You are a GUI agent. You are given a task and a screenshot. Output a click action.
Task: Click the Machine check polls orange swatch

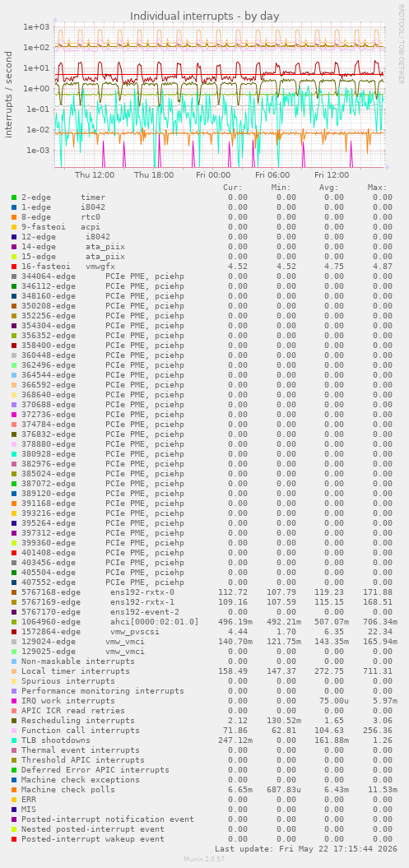click(x=14, y=789)
